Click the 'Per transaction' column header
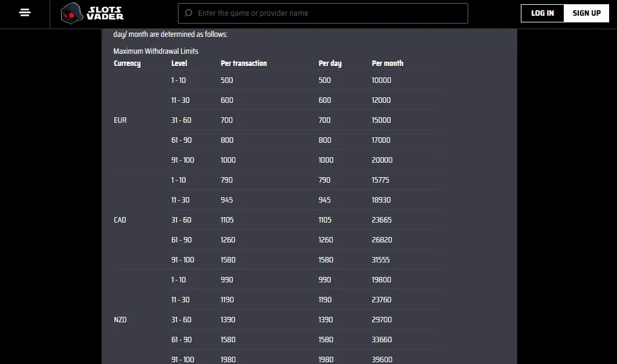The image size is (617, 364). (x=244, y=63)
